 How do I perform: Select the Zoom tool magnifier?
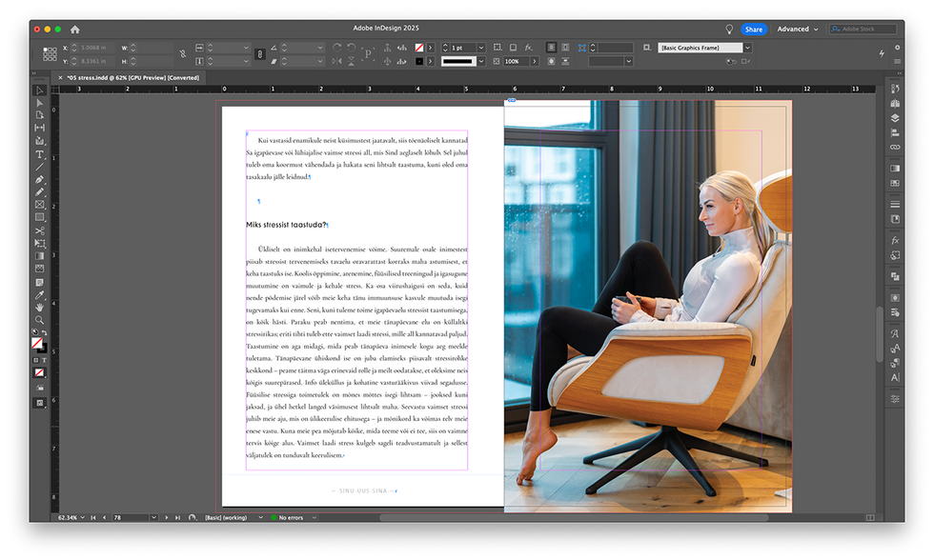(x=39, y=320)
